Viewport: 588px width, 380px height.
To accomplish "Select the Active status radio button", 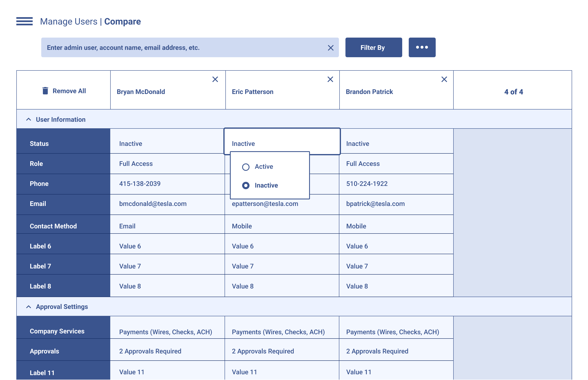I will (x=246, y=167).
